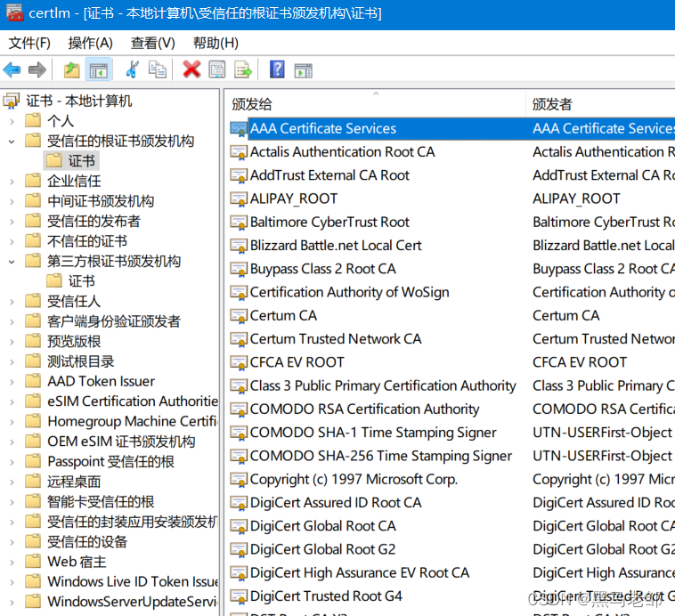675x616 pixels.
Task: Click the certificate icon for CFCA EV ROOT
Action: pyautogui.click(x=239, y=362)
